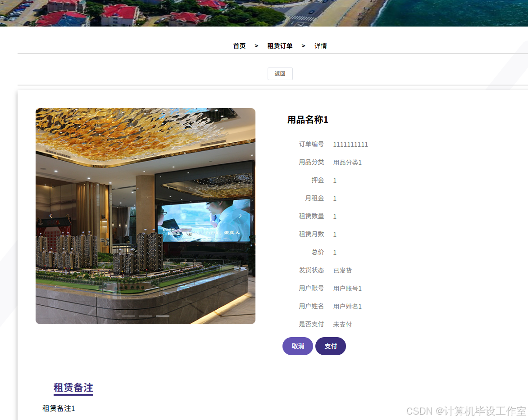This screenshot has width=528, height=420.
Task: Click the product showroom carousel image
Action: pos(146,216)
